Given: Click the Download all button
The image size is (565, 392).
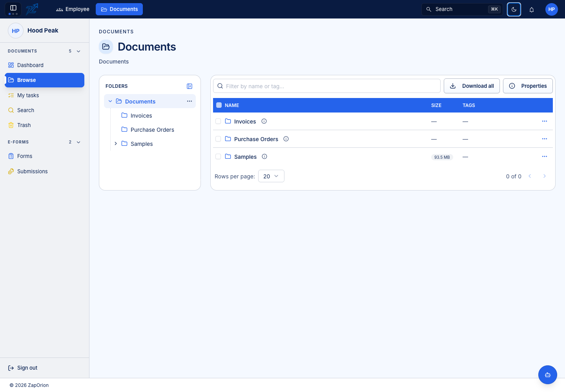Looking at the screenshot, I should click(472, 86).
